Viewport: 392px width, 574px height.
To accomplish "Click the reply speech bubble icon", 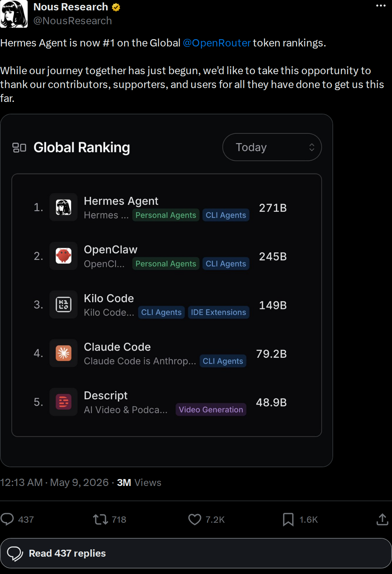I will point(7,519).
